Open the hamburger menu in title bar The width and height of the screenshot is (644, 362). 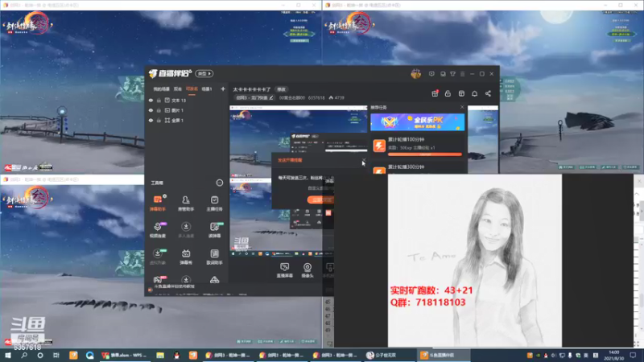462,74
